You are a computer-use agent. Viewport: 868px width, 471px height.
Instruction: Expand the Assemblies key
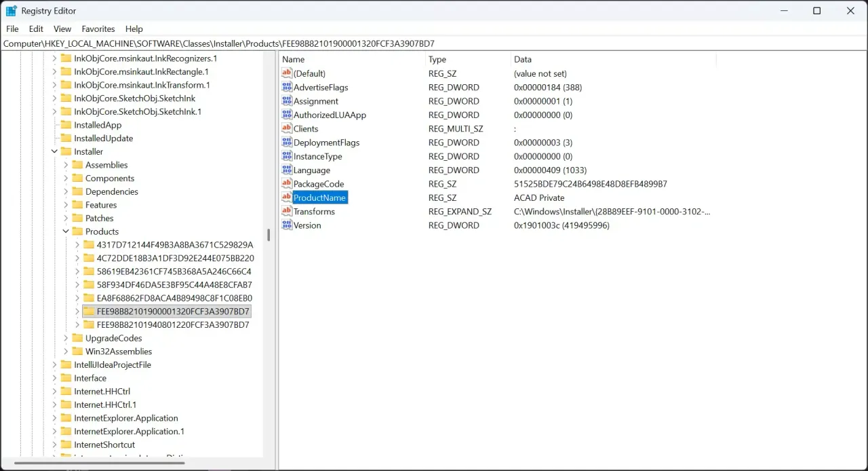[x=66, y=165]
